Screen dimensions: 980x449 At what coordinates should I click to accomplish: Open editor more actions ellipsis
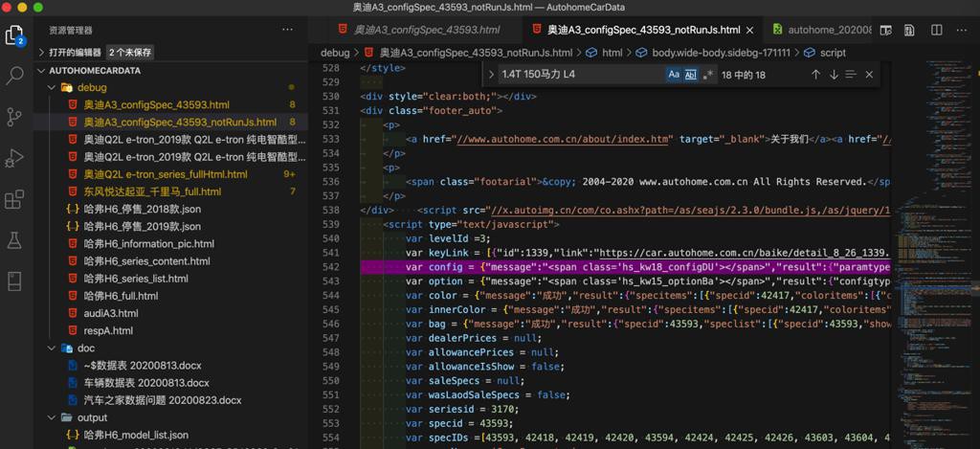click(x=964, y=30)
